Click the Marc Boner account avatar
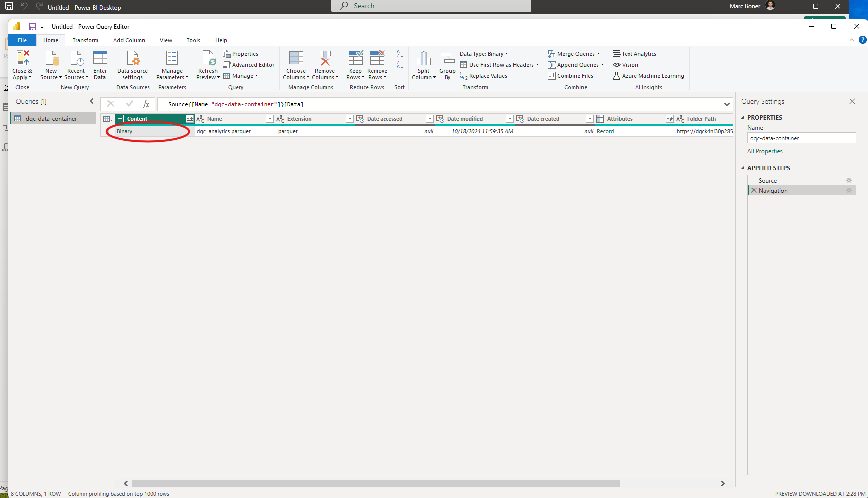The image size is (868, 498). (x=770, y=6)
